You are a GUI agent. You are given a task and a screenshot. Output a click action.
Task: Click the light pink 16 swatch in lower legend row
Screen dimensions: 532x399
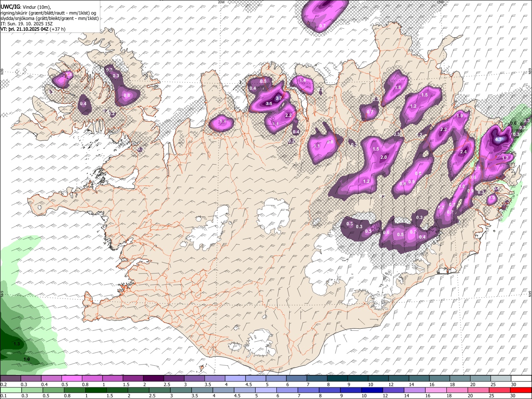tap(436, 390)
